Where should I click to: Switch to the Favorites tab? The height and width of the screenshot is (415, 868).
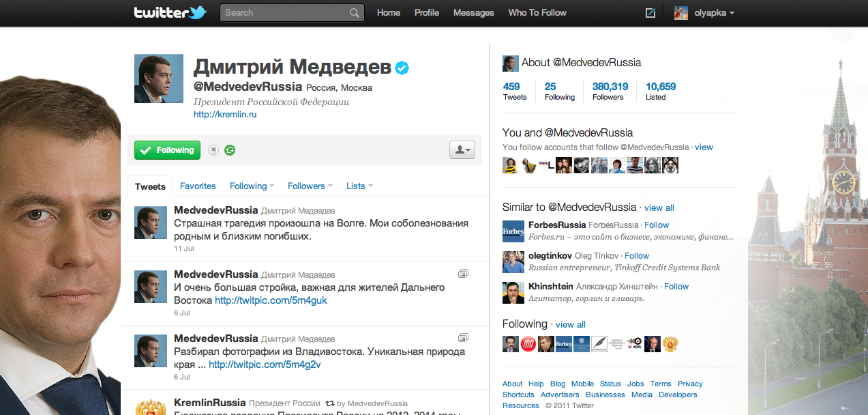[198, 186]
